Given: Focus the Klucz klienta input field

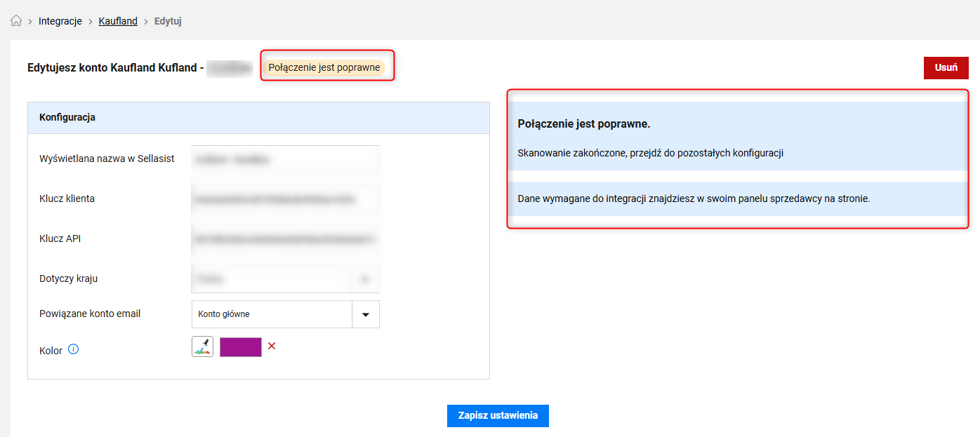Looking at the screenshot, I should [x=286, y=199].
